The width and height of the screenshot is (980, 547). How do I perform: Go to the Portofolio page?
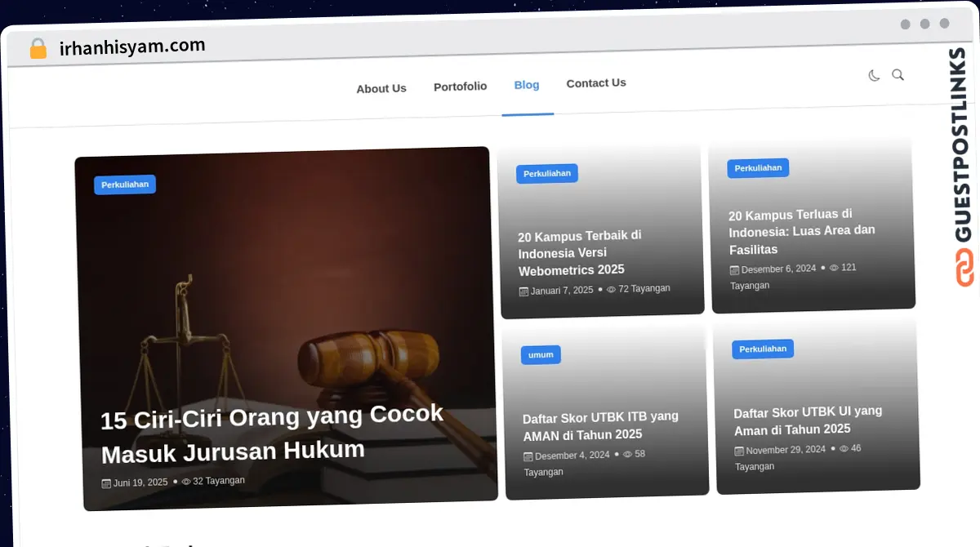(x=460, y=87)
